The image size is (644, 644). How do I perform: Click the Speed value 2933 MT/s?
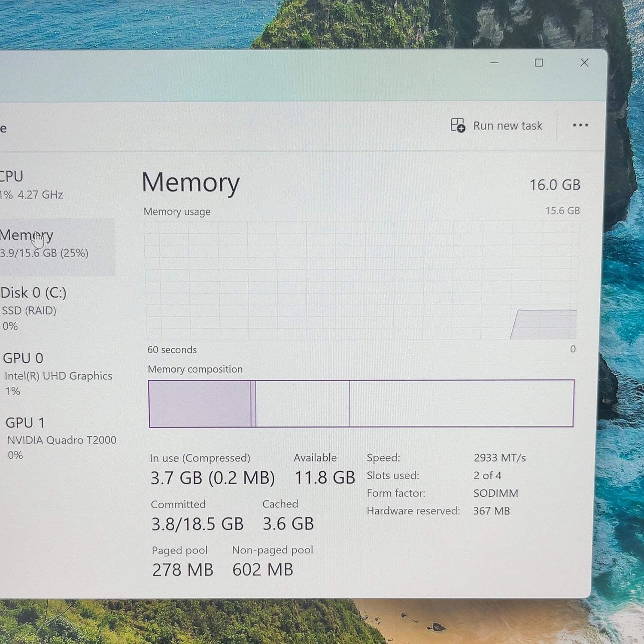tap(500, 458)
